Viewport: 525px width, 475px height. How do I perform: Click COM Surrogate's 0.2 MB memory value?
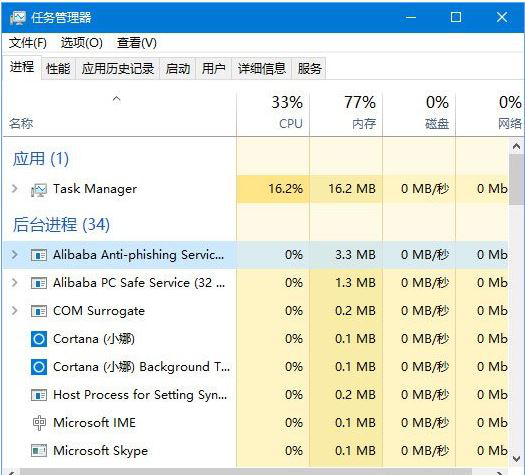pyautogui.click(x=355, y=311)
